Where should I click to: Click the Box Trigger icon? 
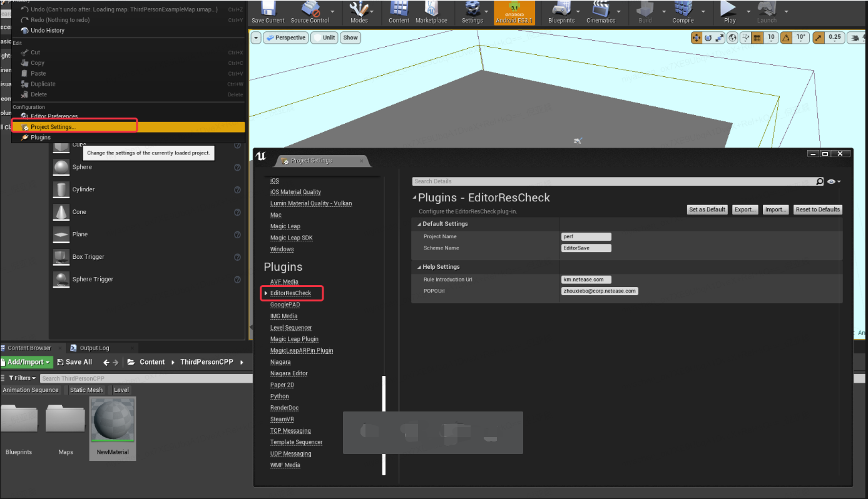61,257
